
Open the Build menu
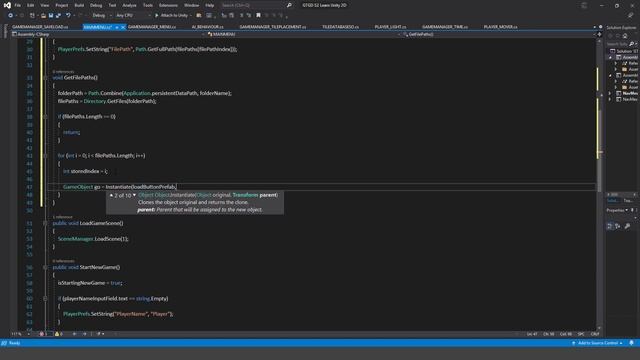[x=79, y=5]
